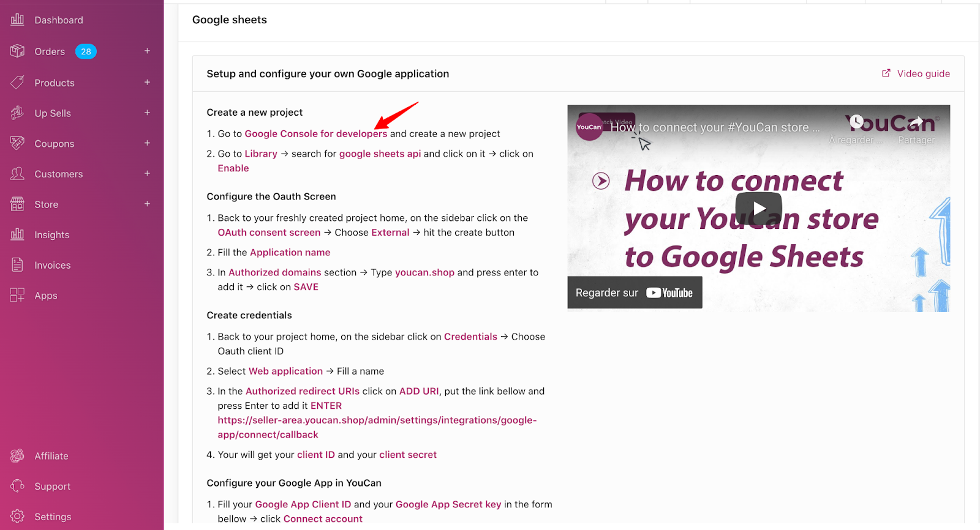Click the Coupons menu label
Viewport: 980px width, 530px height.
55,144
